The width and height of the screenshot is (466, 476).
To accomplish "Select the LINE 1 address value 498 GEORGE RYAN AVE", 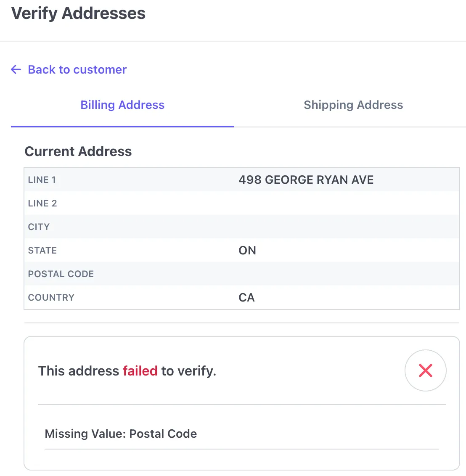I will pos(306,180).
